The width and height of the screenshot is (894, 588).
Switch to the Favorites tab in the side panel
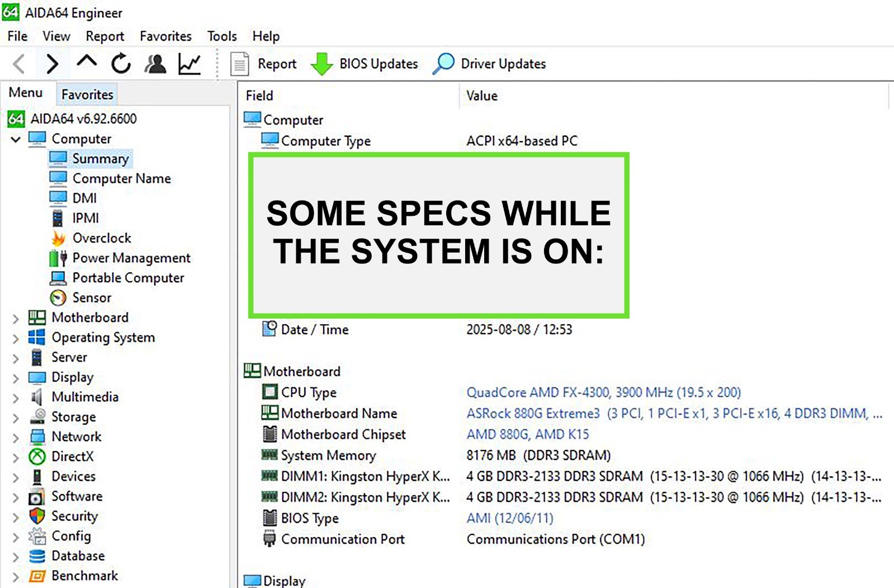click(x=87, y=94)
